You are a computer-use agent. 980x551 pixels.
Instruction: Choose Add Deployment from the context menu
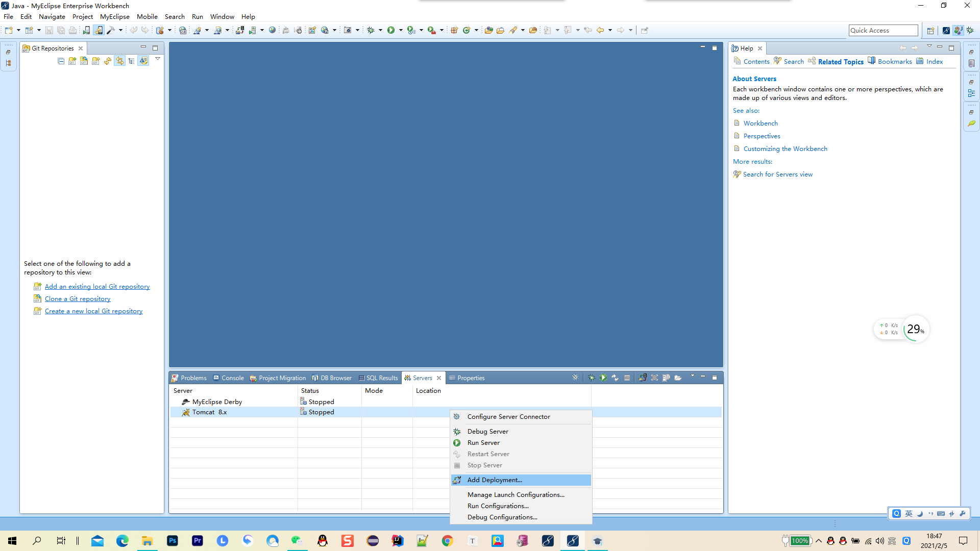tap(494, 480)
